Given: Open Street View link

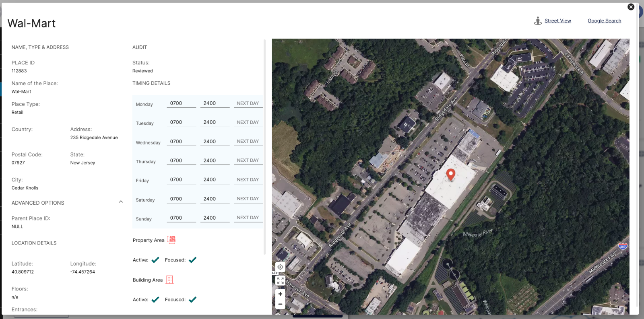Looking at the screenshot, I should coord(557,21).
